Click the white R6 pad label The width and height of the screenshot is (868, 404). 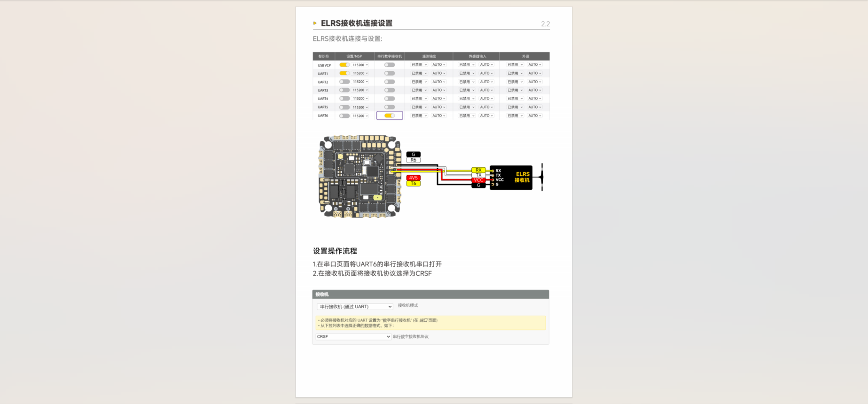[x=413, y=160]
